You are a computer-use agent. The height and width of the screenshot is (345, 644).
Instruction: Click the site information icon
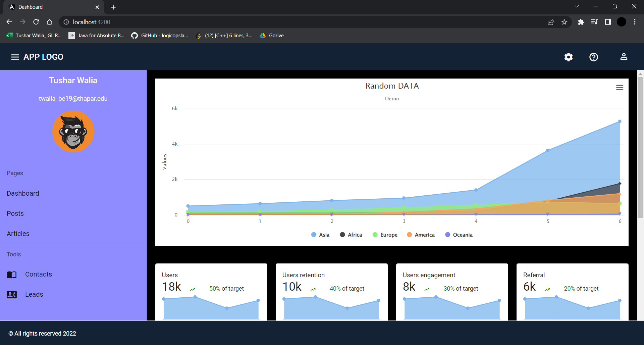[66, 22]
